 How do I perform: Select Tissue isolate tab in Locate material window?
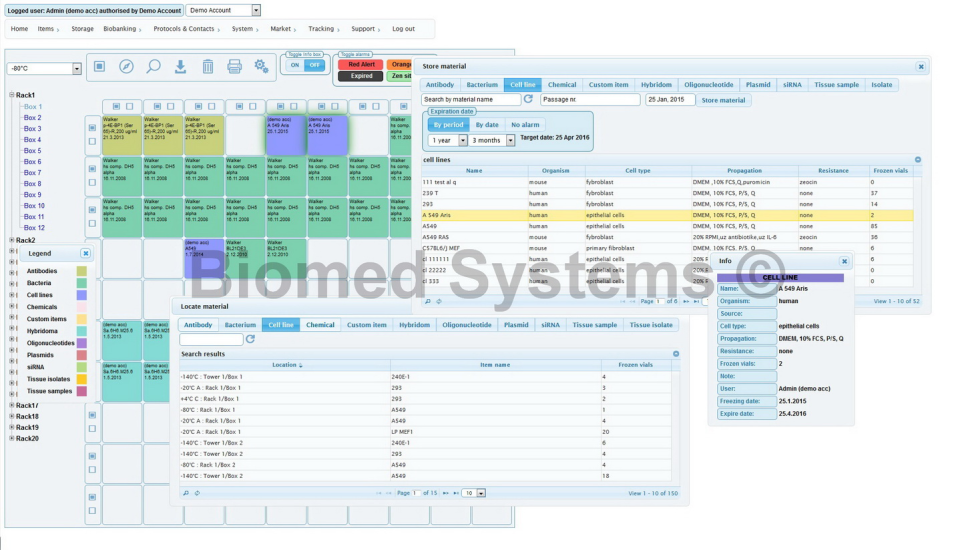click(x=651, y=325)
